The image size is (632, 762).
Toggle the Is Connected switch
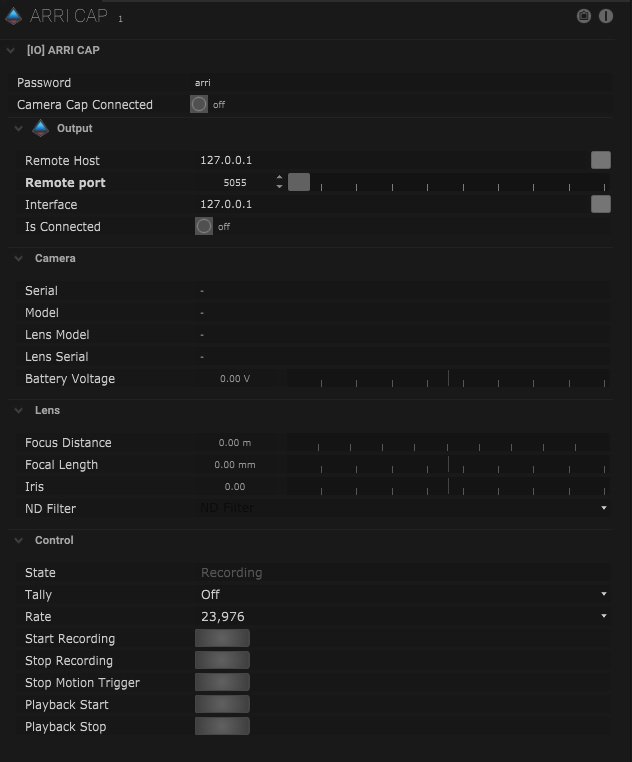pyautogui.click(x=204, y=226)
